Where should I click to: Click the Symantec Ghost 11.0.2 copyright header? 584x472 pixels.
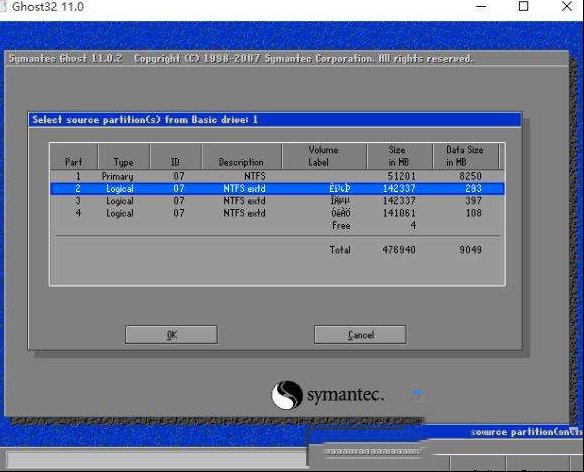coord(241,58)
